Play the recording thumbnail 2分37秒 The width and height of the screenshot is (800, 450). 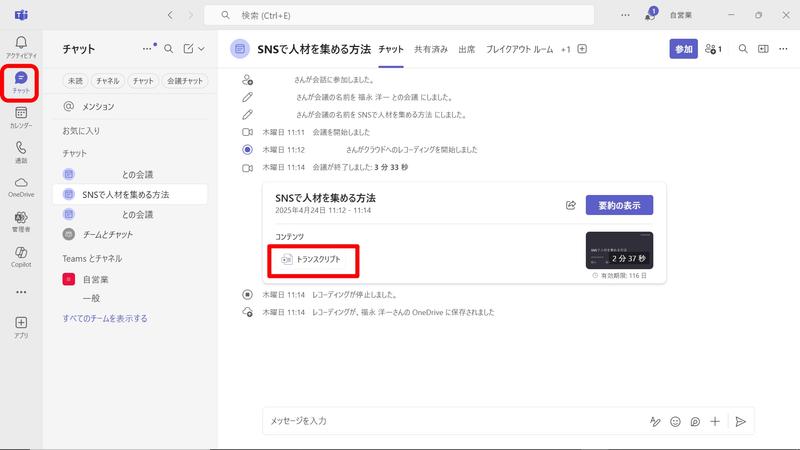point(619,251)
